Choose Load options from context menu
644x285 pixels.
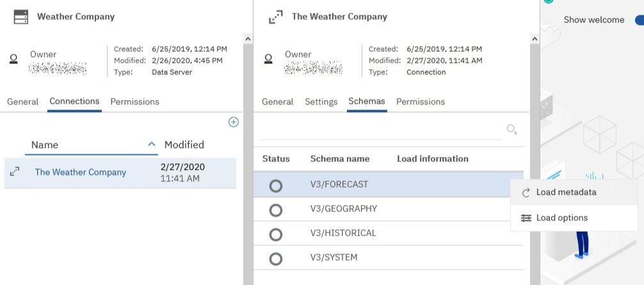[574, 218]
